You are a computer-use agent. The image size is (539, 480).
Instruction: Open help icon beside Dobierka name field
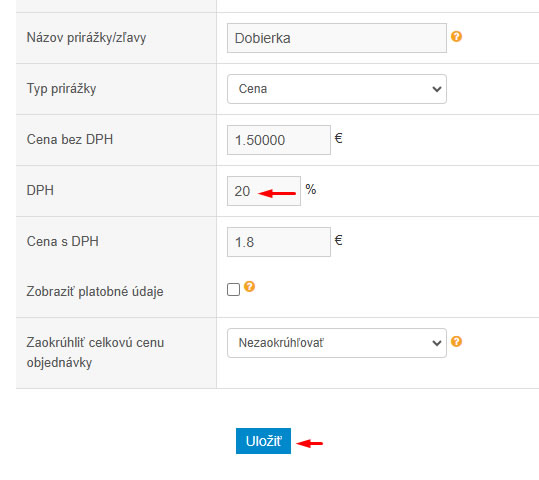(456, 36)
